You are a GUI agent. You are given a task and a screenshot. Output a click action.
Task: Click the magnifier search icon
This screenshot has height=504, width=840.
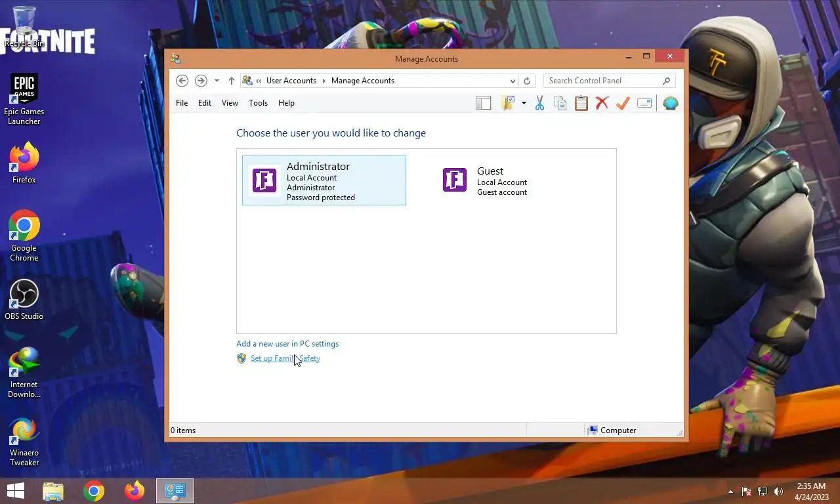point(667,81)
